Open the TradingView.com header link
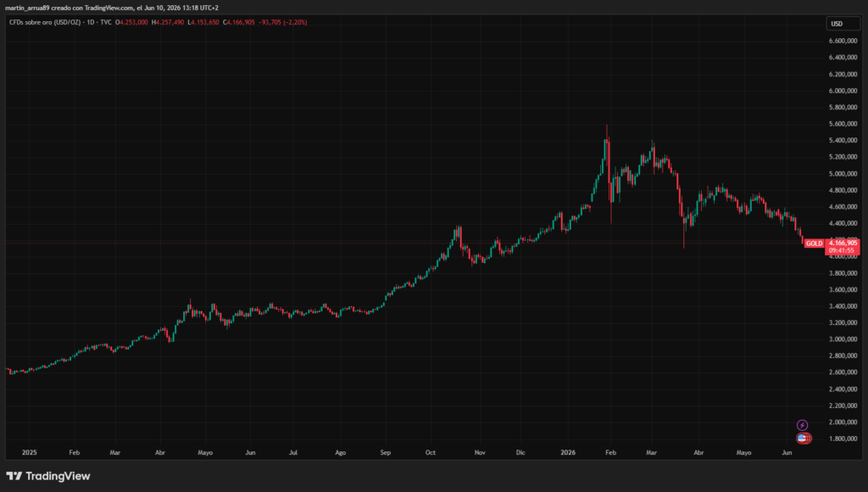 (x=109, y=8)
